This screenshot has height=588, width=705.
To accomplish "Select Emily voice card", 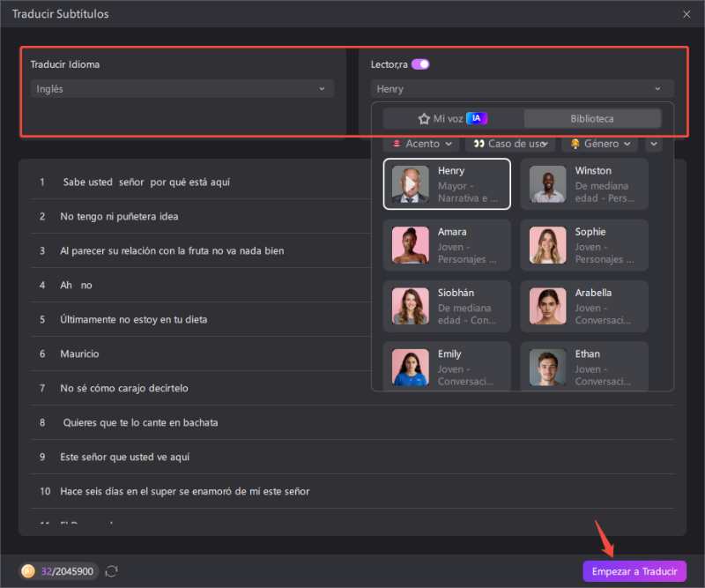I will click(x=447, y=367).
